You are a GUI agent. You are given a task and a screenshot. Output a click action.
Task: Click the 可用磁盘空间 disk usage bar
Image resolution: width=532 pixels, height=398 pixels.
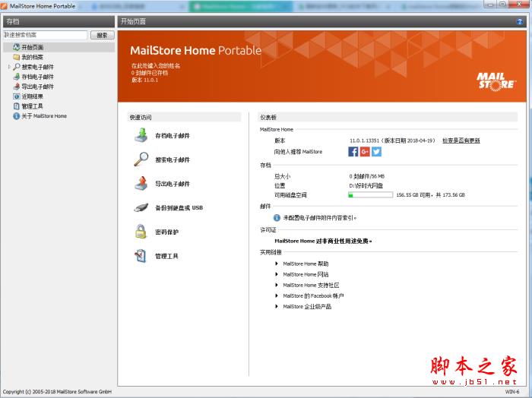(370, 195)
